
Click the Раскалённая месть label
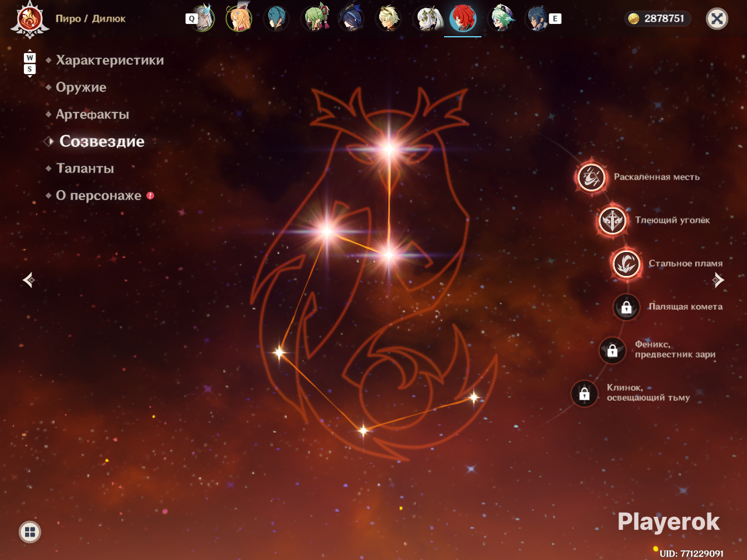[657, 177]
